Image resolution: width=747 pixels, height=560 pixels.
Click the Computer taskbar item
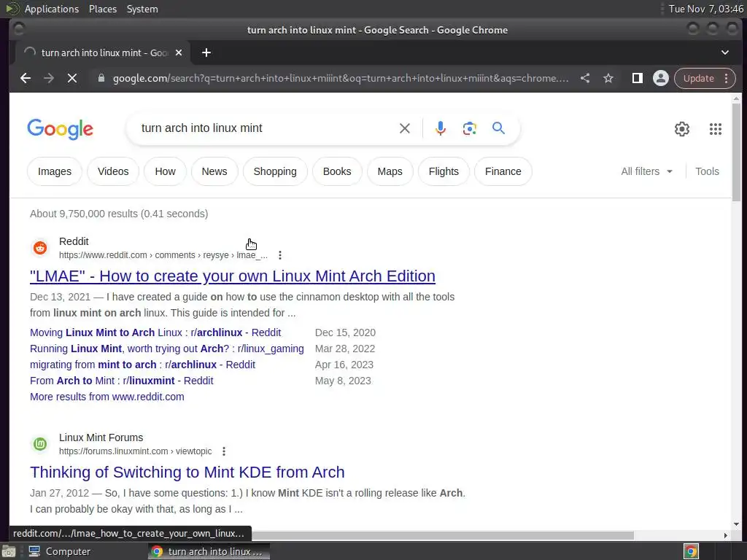[59, 551]
